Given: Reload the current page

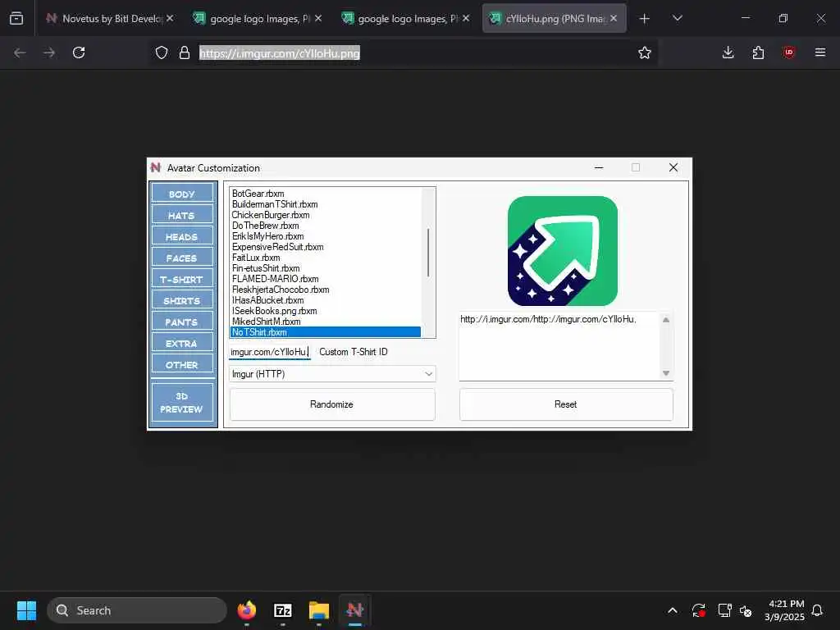Looking at the screenshot, I should (79, 52).
